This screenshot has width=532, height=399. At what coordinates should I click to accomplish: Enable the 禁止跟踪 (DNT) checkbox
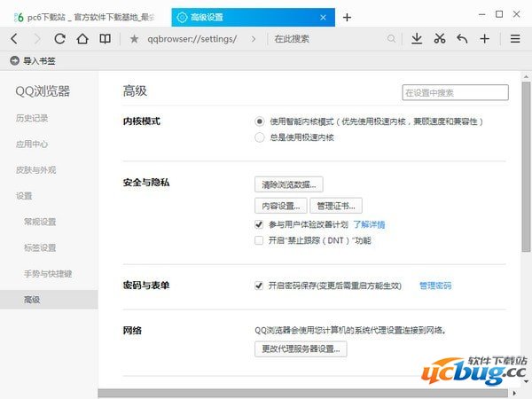tap(259, 239)
